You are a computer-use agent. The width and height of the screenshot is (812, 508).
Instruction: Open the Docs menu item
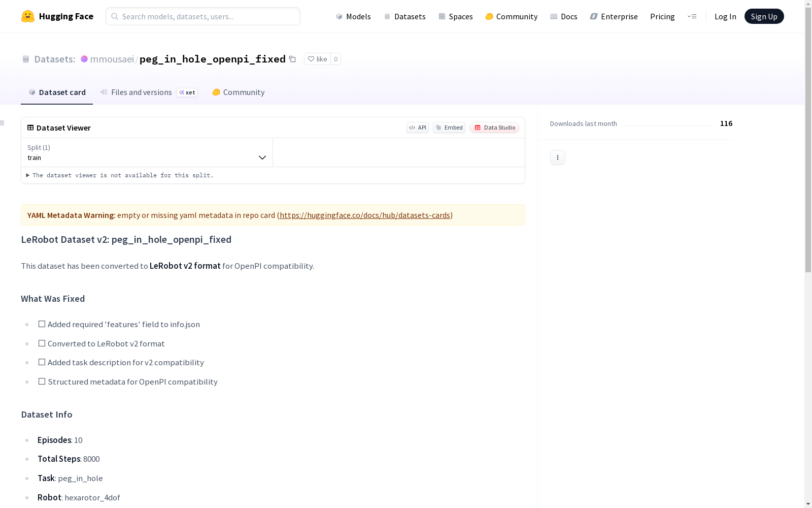(x=564, y=16)
